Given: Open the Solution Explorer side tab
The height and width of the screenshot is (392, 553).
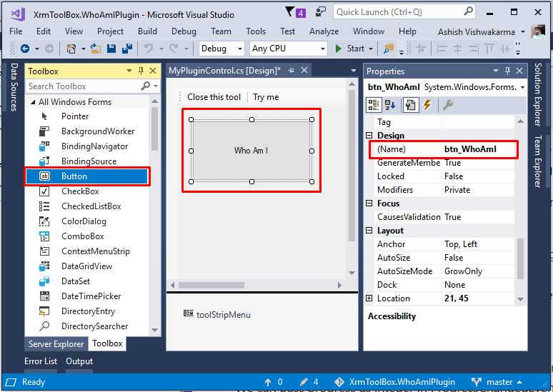Looking at the screenshot, I should 538,94.
